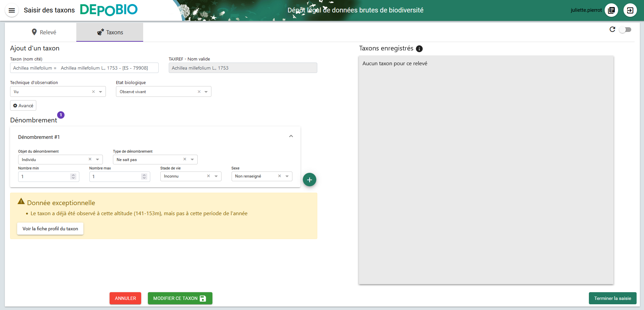644x310 pixels.
Task: Add a new dénombrement with plus button
Action: pyautogui.click(x=310, y=180)
